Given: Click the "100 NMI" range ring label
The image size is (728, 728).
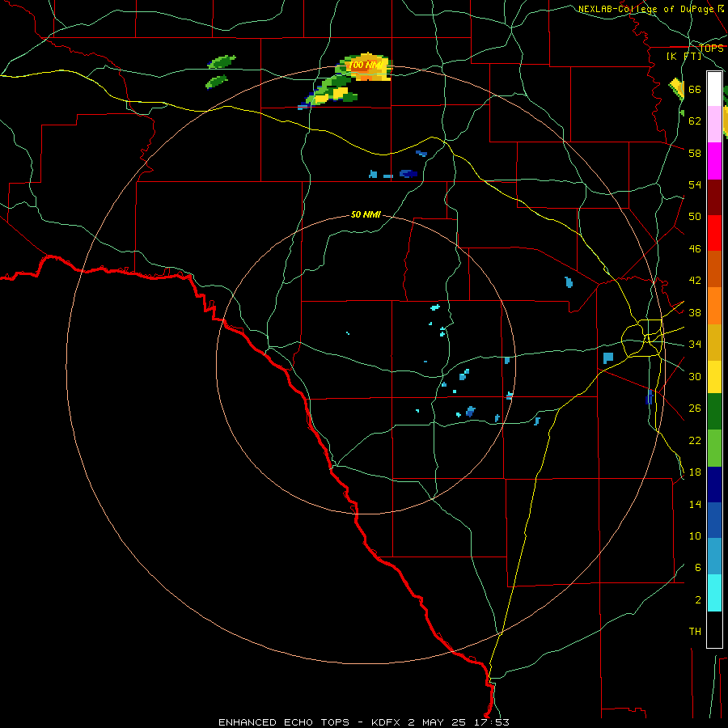Looking at the screenshot, I should 366,65.
